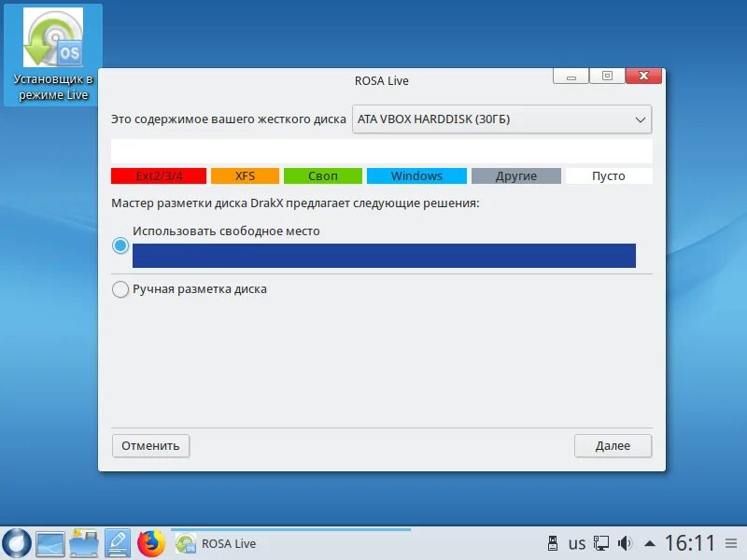747x560 pixels.
Task: Launch Firefox from the taskbar
Action: click(151, 543)
